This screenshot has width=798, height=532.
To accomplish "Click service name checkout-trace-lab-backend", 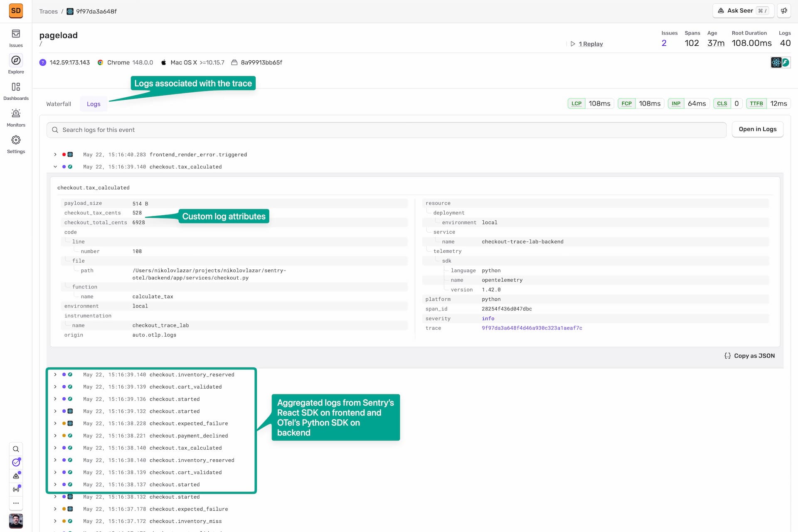I will coord(522,241).
